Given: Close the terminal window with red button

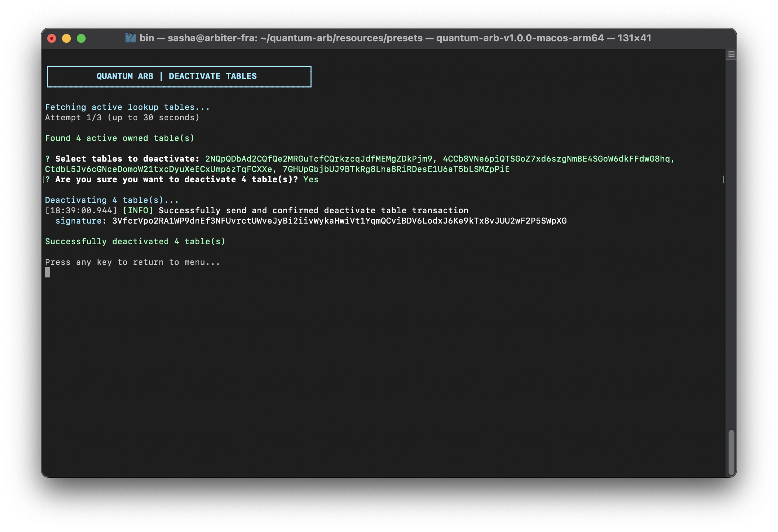Looking at the screenshot, I should [52, 38].
